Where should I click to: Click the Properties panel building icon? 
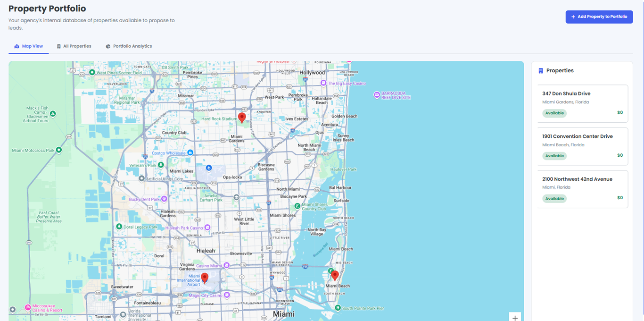541,71
